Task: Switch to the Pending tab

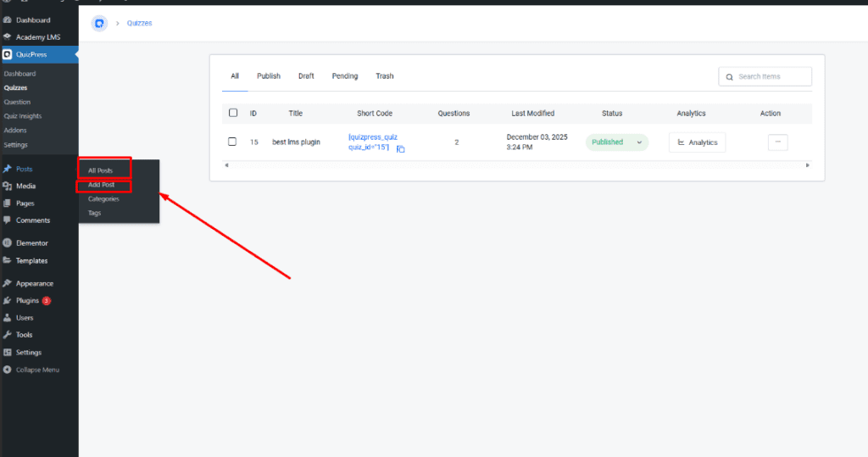Action: [345, 76]
